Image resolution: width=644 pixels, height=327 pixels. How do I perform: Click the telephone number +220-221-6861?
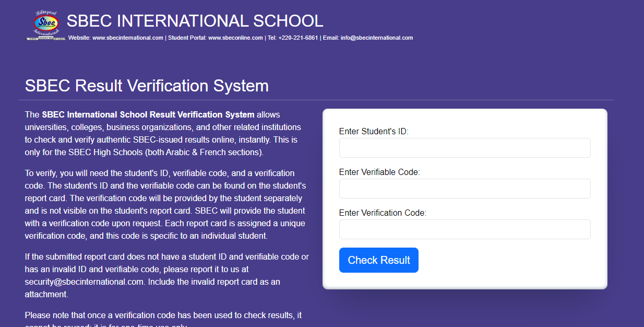point(298,38)
